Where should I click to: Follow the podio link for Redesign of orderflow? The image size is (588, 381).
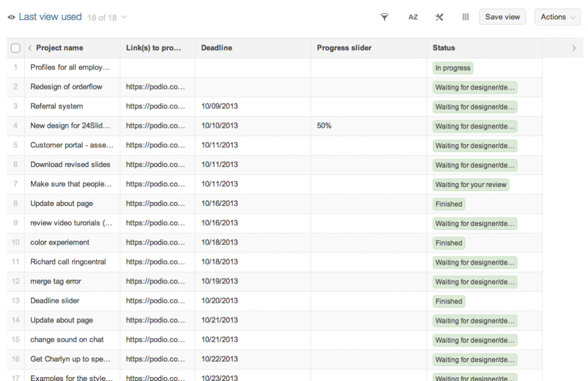[155, 87]
